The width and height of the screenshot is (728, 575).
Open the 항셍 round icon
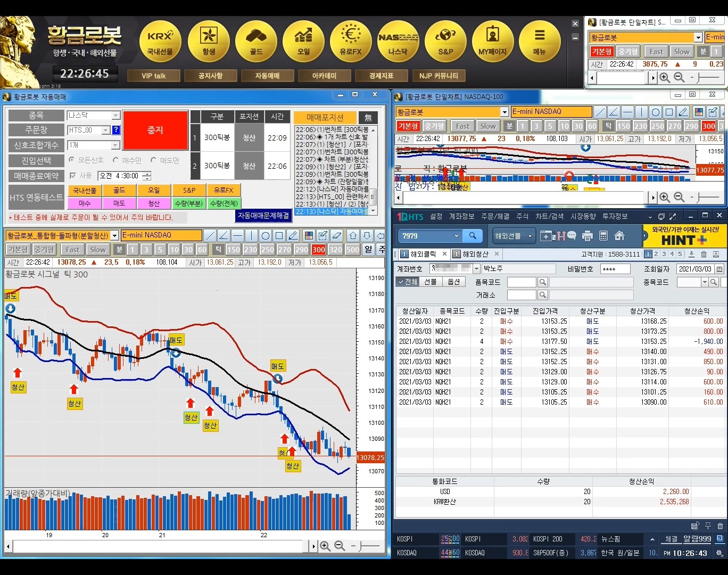209,42
